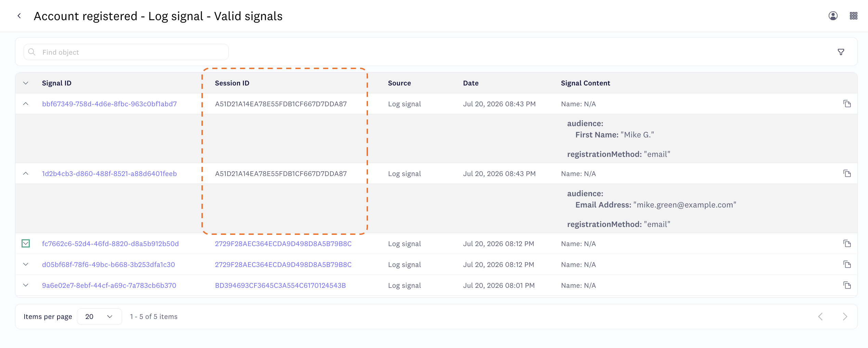The image size is (868, 348).
Task: Click session ID text in bbf67349 row
Action: (281, 104)
